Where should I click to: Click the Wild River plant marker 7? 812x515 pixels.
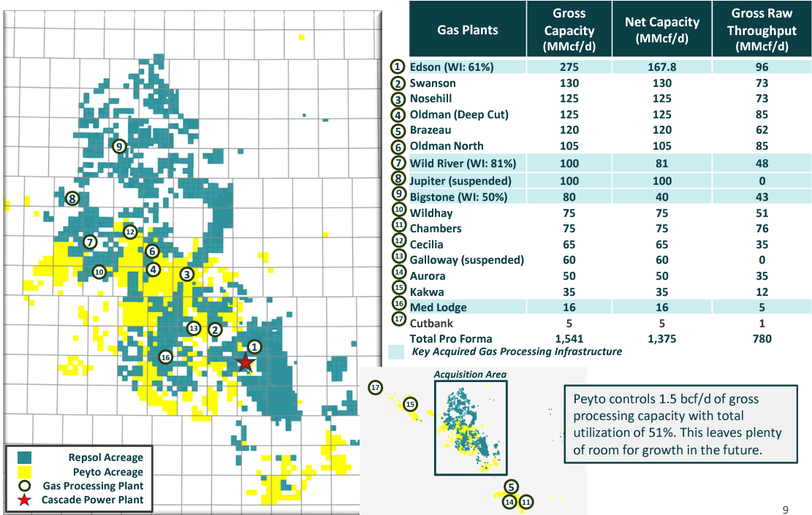pos(91,240)
